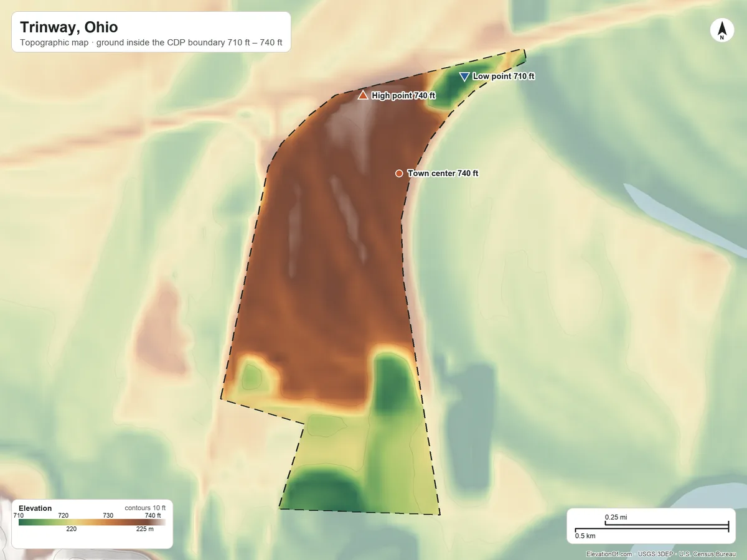This screenshot has height=560, width=747.
Task: Click the 'Trinway, Ohio' title
Action: (69, 27)
